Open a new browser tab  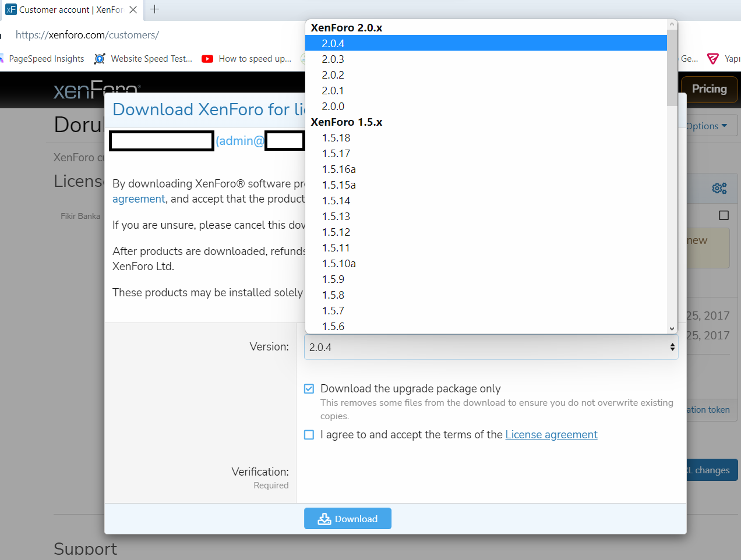[154, 9]
